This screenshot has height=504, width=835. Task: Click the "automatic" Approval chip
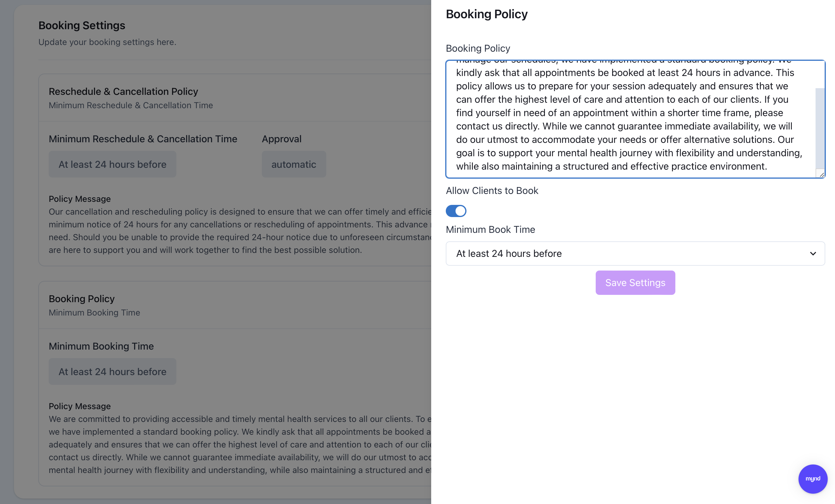[x=293, y=164]
